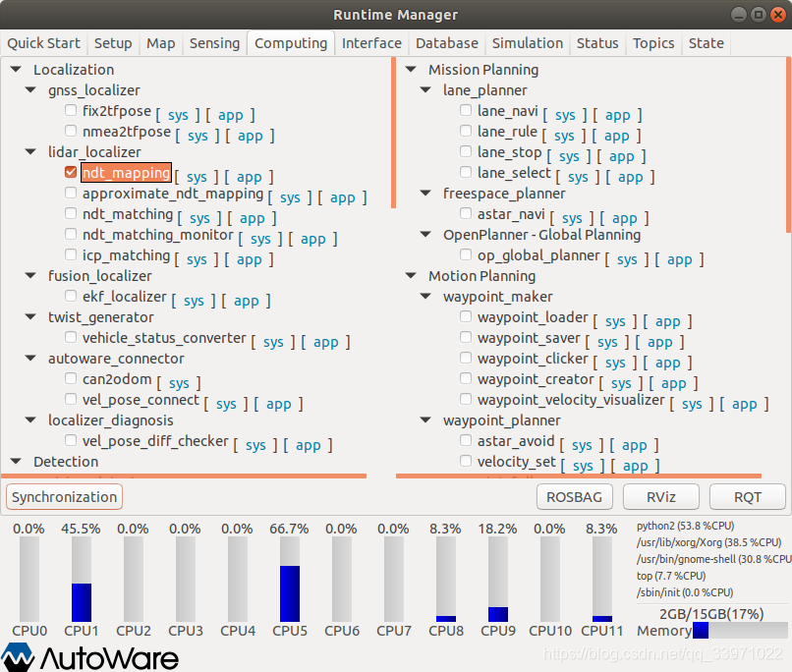Open ndt_mapping app settings link
This screenshot has width=792, height=672.
pos(250,177)
